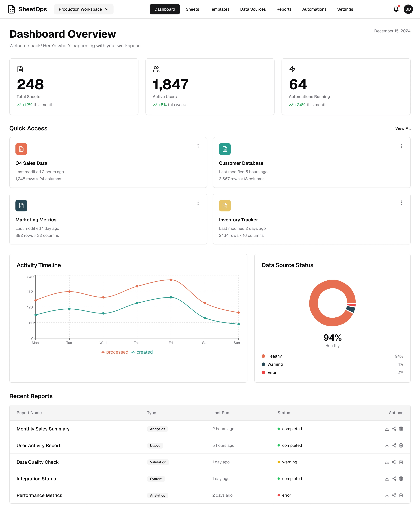
Task: Share the Integration Status report
Action: coord(394,478)
